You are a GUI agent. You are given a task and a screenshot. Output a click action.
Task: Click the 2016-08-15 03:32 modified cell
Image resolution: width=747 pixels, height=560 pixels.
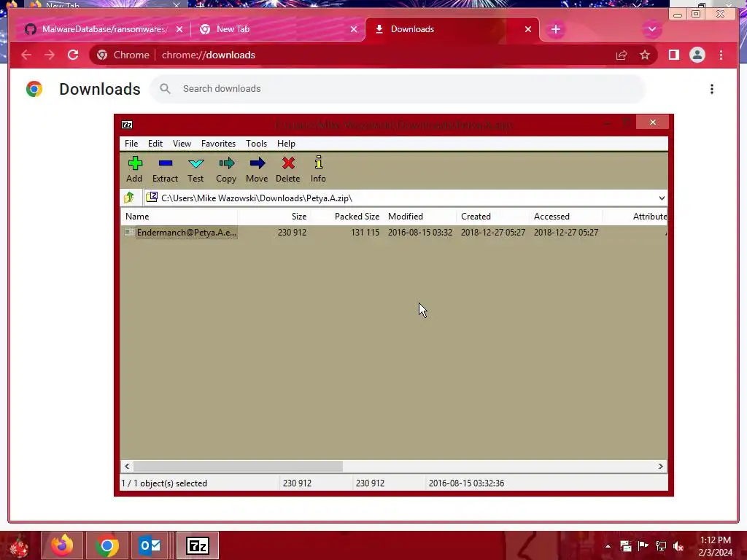tap(419, 233)
